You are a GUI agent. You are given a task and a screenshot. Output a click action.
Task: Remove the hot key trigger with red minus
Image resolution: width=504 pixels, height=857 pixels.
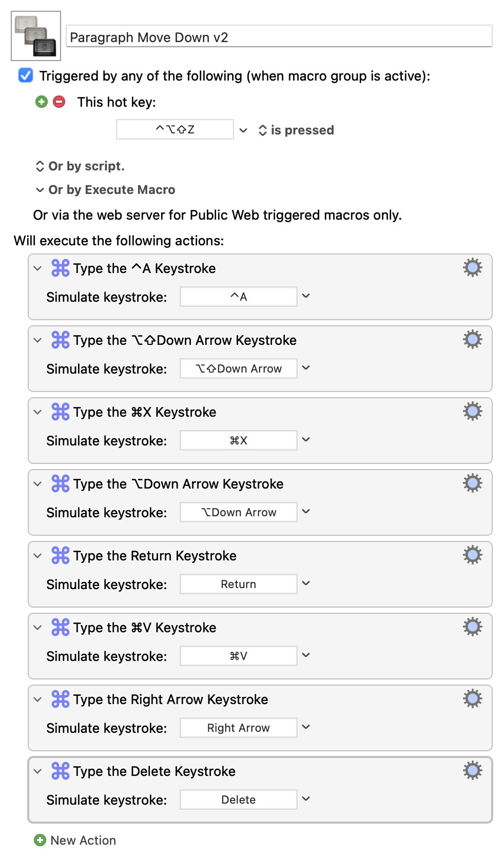click(x=60, y=102)
